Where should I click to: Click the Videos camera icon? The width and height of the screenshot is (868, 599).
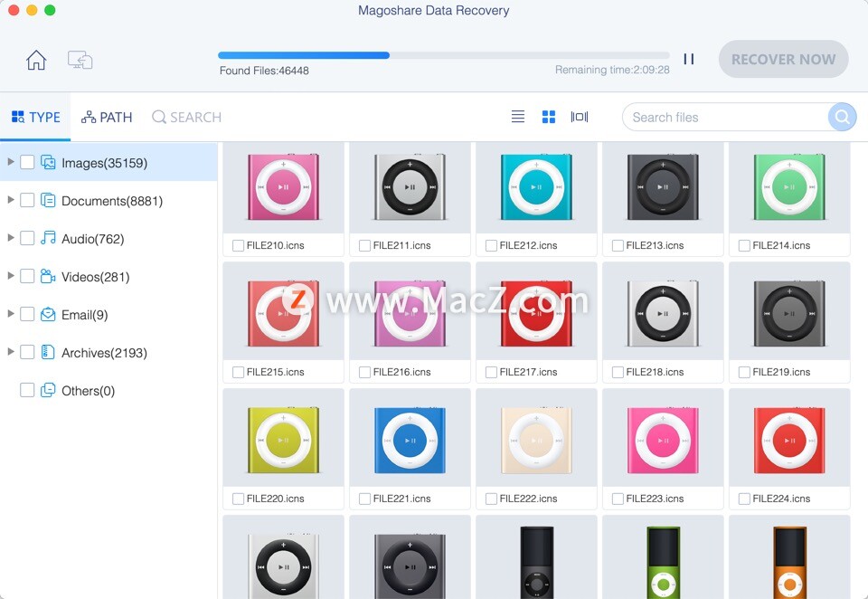[48, 276]
